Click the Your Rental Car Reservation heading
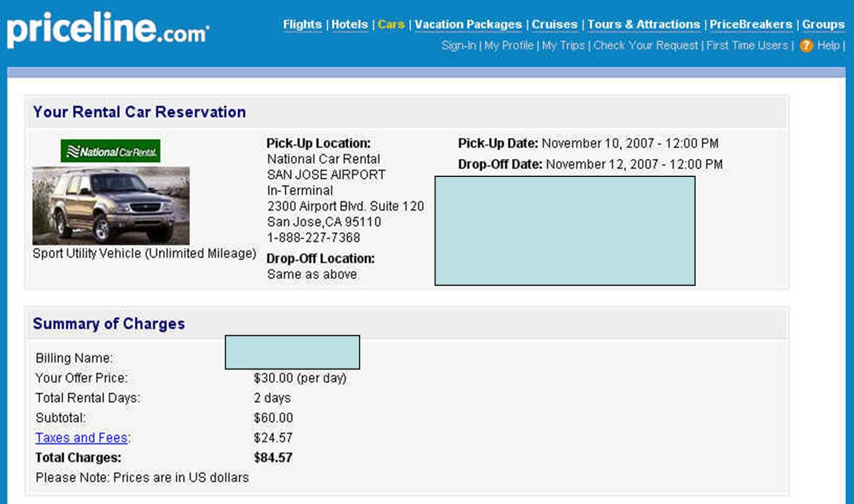The image size is (854, 504). (x=140, y=112)
